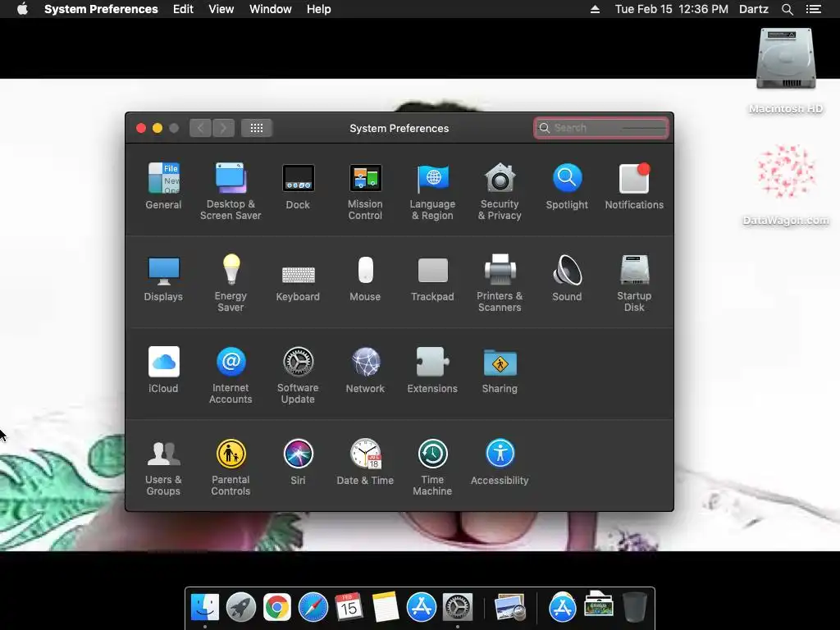Screen dimensions: 840x630
Task: Click the date and time in menu bar
Action: pos(671,9)
